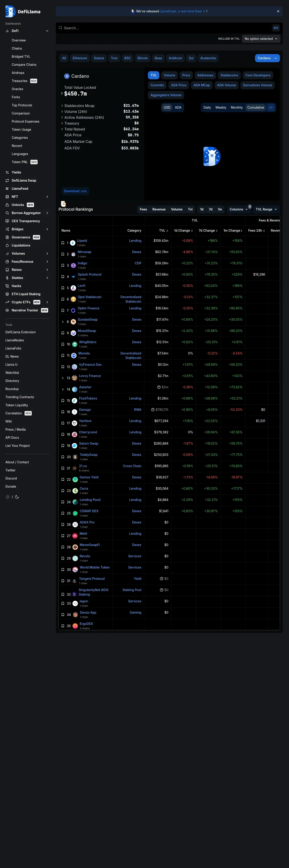Bookmark the Minswap protocol row
This screenshot has height=868, width=289.
pos(63,254)
